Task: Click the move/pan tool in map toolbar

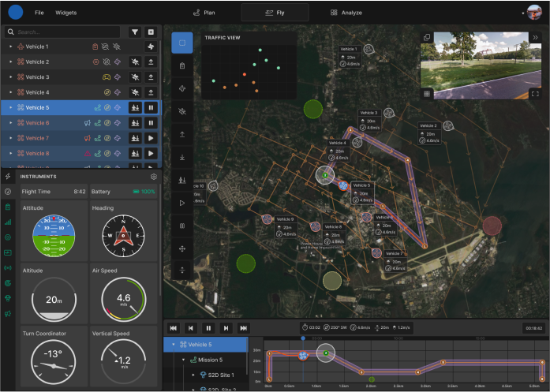Action: (182, 249)
